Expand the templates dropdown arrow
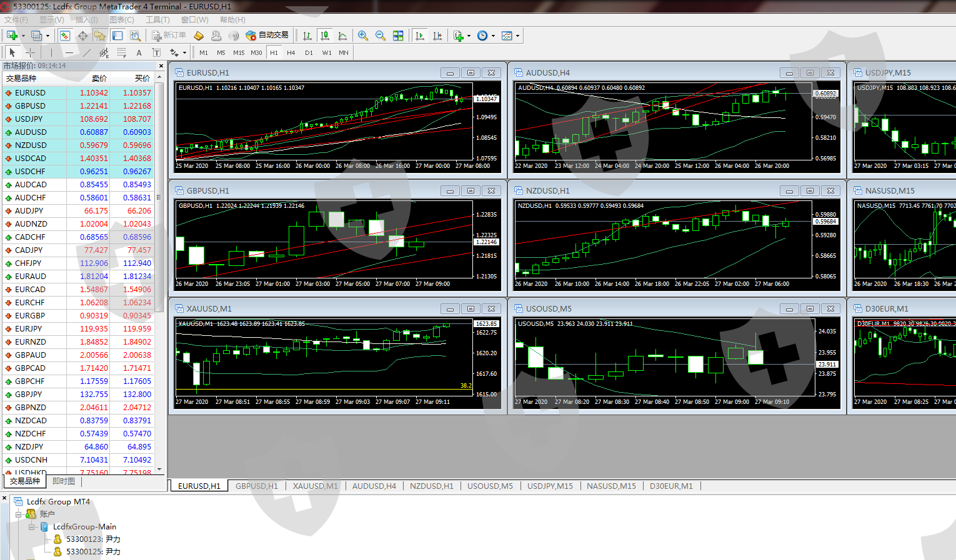 click(x=517, y=36)
